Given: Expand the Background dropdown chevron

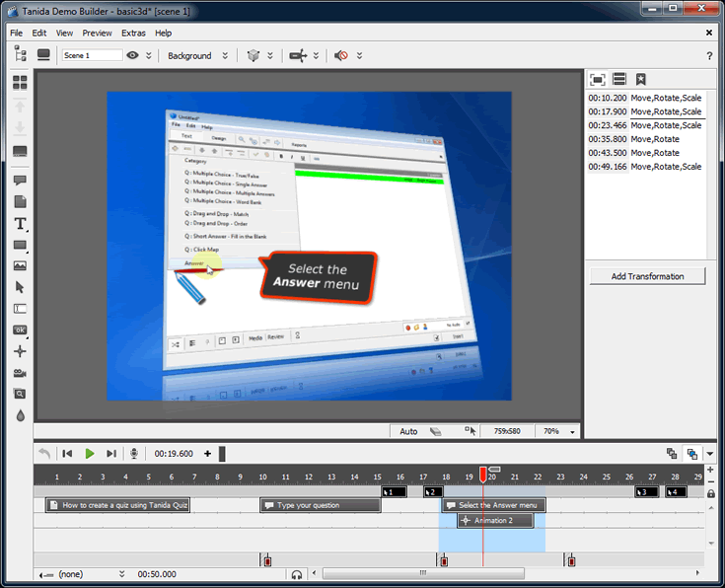Looking at the screenshot, I should pyautogui.click(x=225, y=55).
